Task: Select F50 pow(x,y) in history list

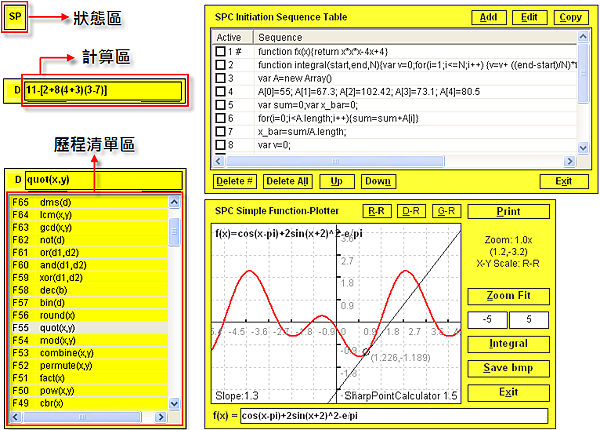Action: point(89,391)
